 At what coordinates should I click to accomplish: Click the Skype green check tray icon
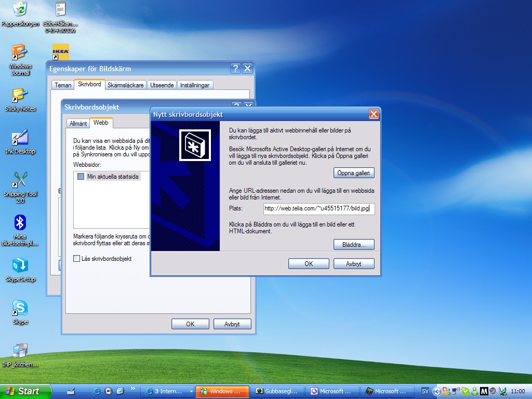(465, 391)
